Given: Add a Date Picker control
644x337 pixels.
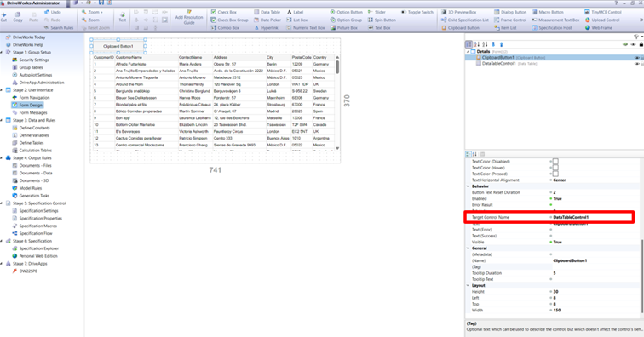Looking at the screenshot, I should 267,20.
